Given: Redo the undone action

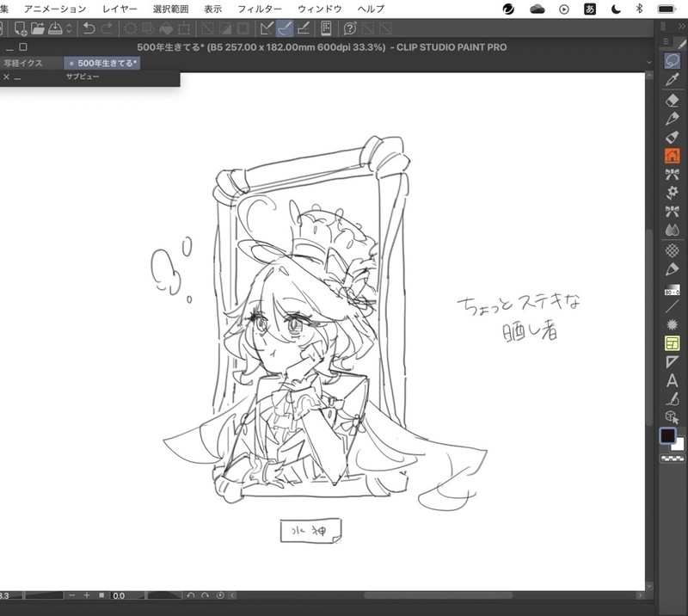Looking at the screenshot, I should [107, 28].
